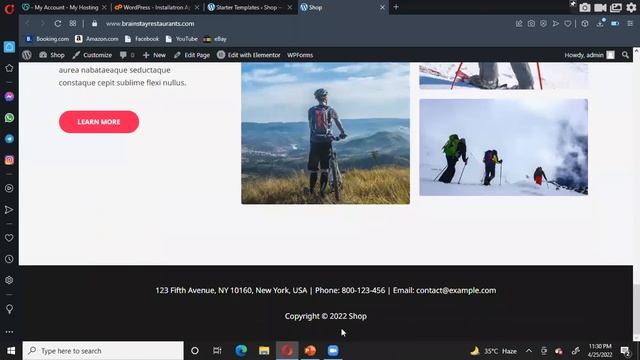Open Cortana circle on taskbar

(x=195, y=351)
